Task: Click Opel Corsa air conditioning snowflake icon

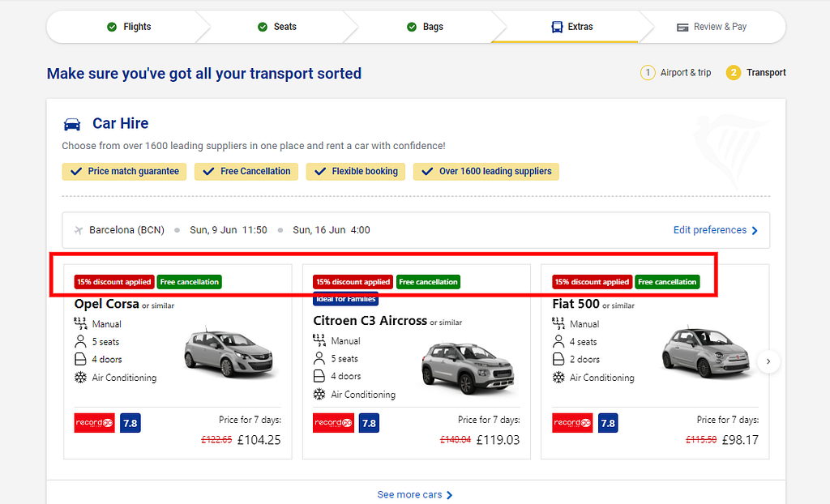Action: click(x=80, y=378)
